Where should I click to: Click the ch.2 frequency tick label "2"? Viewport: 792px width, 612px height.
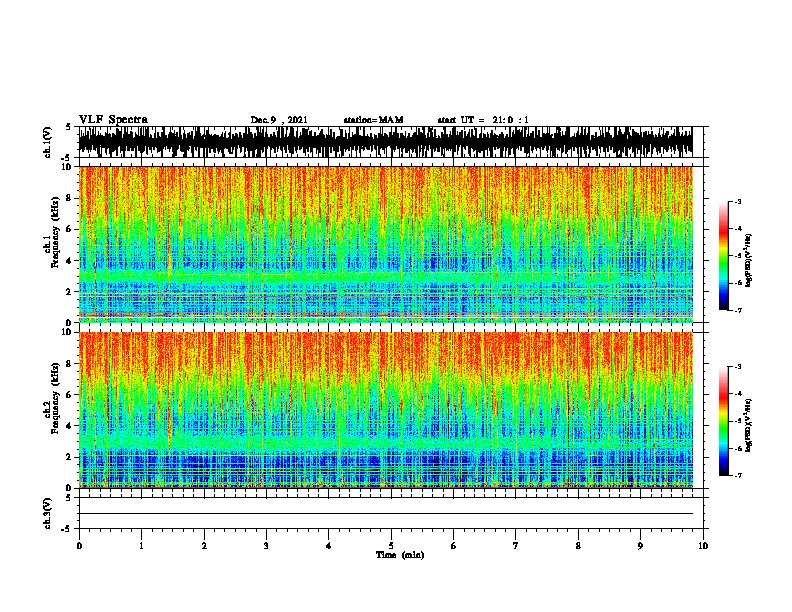point(70,457)
